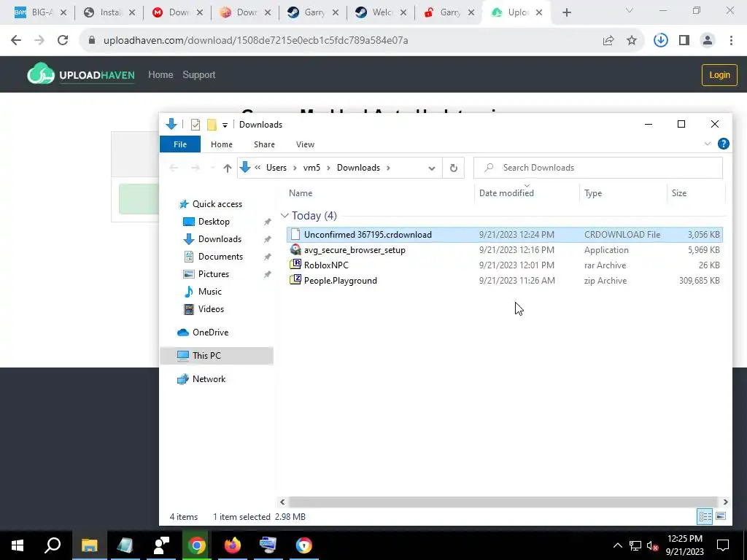Viewport: 747px width, 560px height.
Task: Open the Home ribbon tab
Action: click(222, 144)
